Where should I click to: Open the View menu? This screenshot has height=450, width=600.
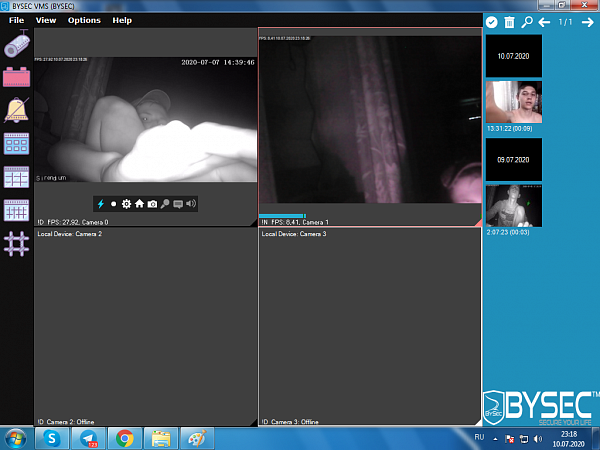pyautogui.click(x=46, y=20)
